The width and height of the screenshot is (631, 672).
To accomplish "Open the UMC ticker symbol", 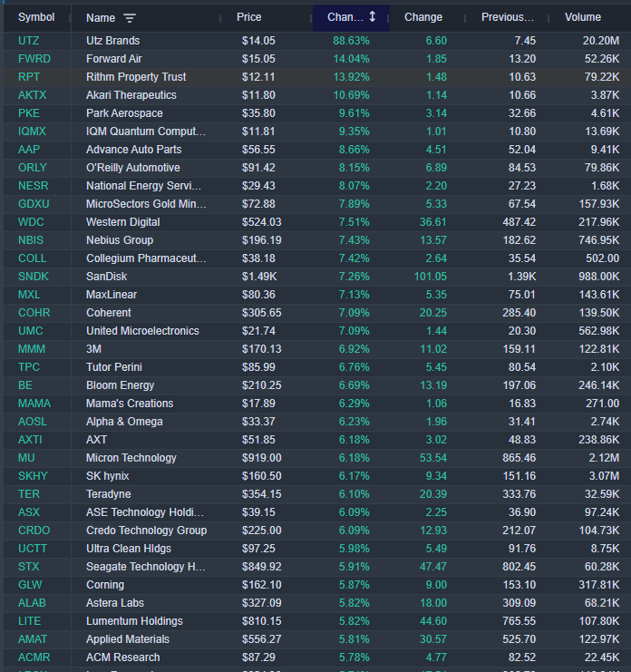I will (x=31, y=331).
